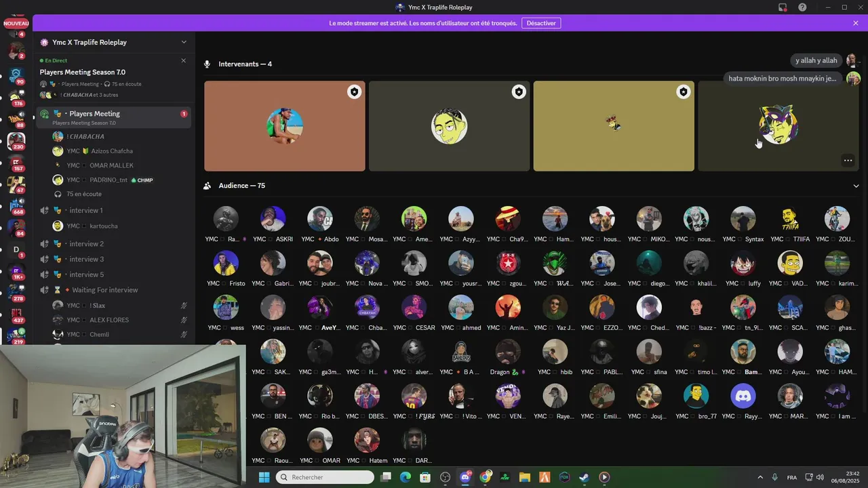Viewport: 868px width, 488px height.
Task: Open Windows Start menu
Action: pos(264,477)
